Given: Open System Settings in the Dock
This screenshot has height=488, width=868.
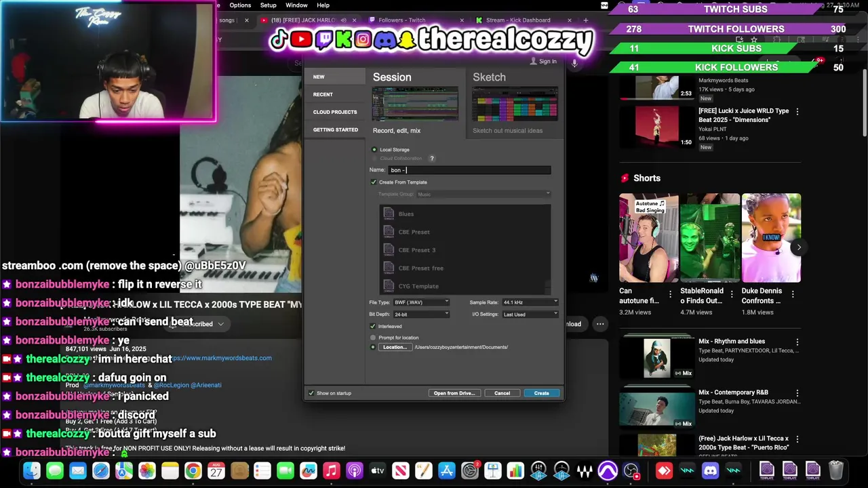Looking at the screenshot, I should (x=470, y=470).
